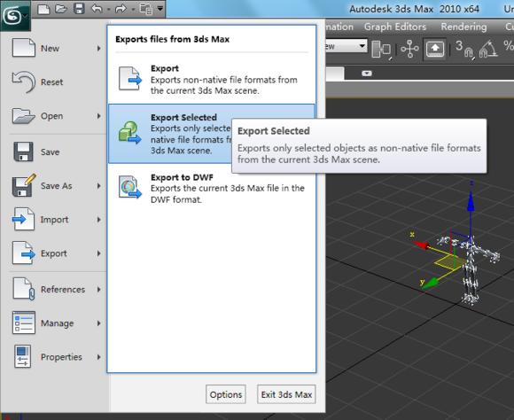
Task: Choose Export non-native file formats option
Action: click(x=212, y=79)
